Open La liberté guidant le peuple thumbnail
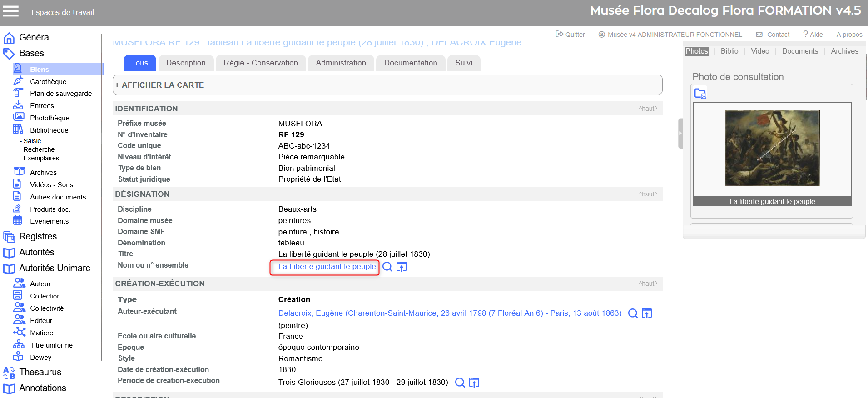The height and width of the screenshot is (398, 868). click(x=772, y=149)
